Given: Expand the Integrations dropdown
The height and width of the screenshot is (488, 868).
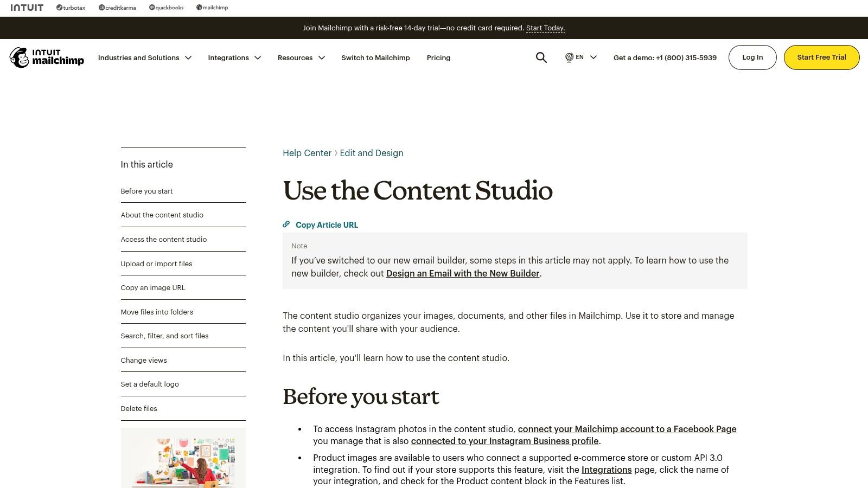Looking at the screenshot, I should tap(234, 57).
